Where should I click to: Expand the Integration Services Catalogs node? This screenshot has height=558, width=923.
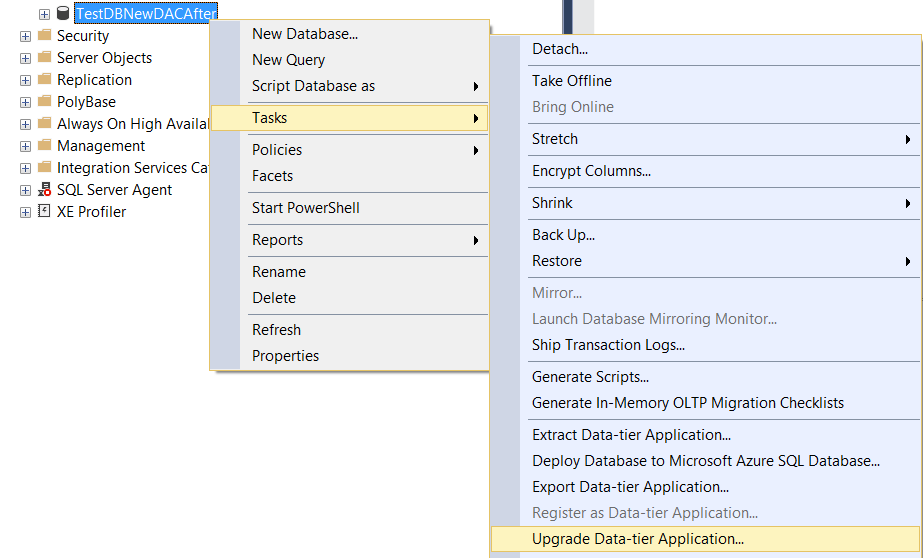point(25,168)
